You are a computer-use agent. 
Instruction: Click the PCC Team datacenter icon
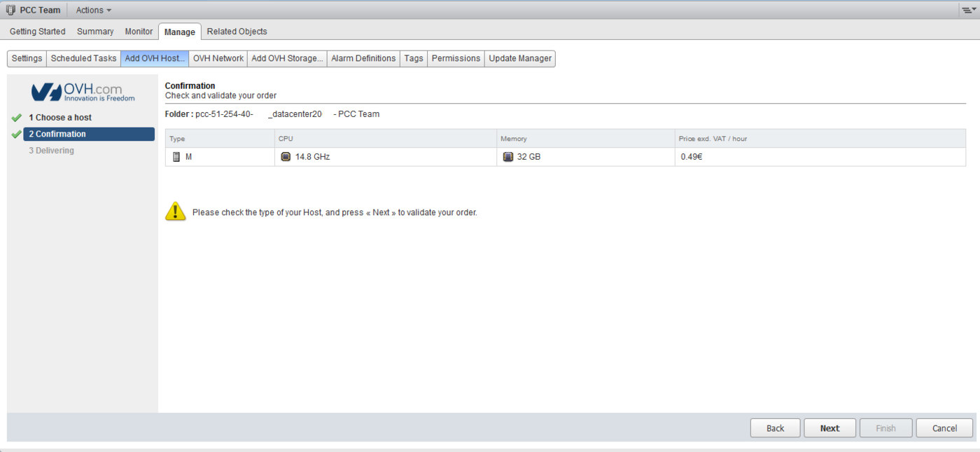[10, 11]
